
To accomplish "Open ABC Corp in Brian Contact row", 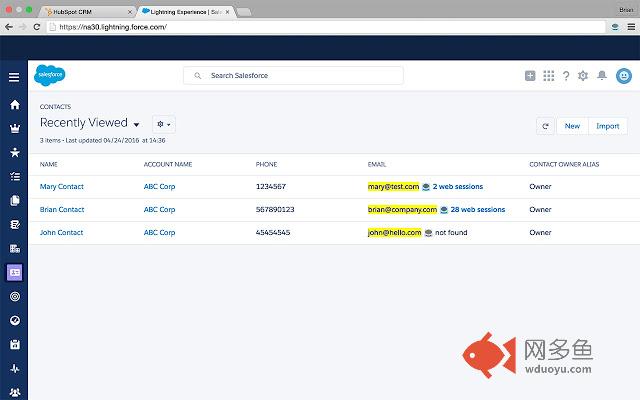I will (159, 209).
